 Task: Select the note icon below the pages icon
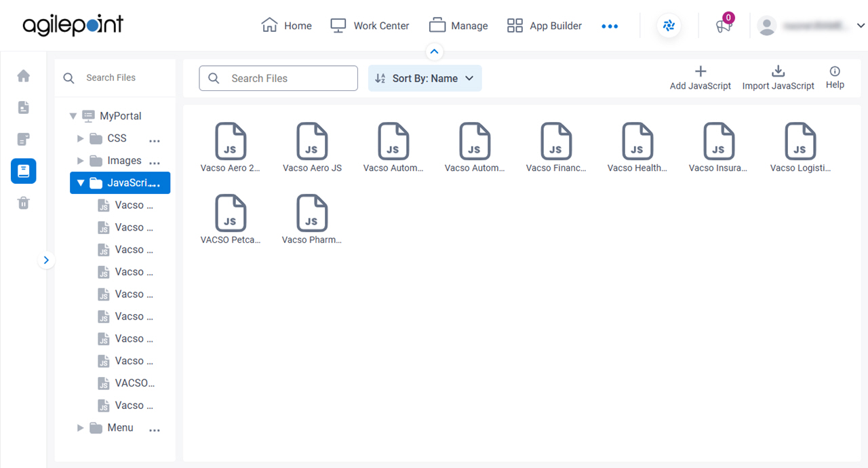(24, 139)
